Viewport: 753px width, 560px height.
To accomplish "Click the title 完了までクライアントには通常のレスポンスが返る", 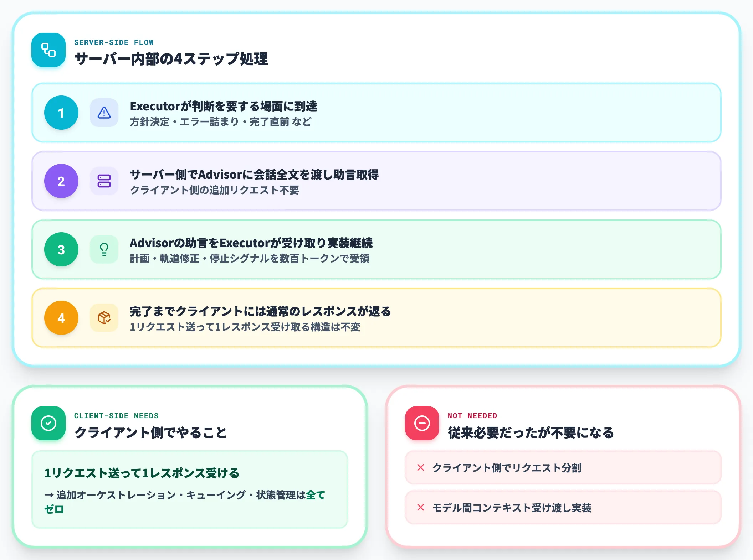I will point(260,311).
